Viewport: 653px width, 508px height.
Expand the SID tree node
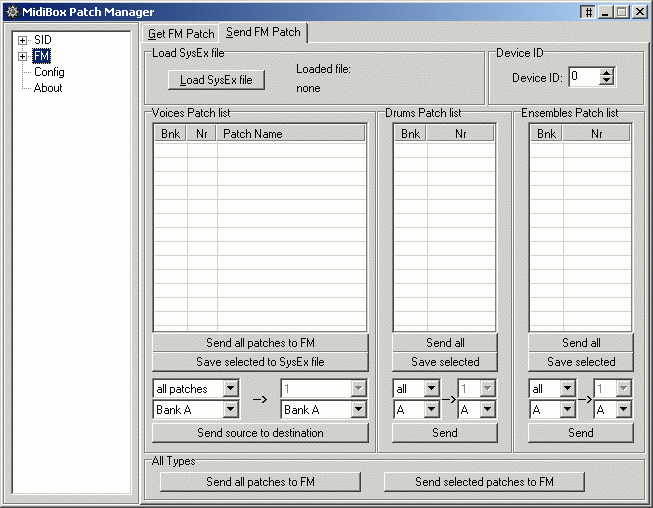tap(22, 40)
